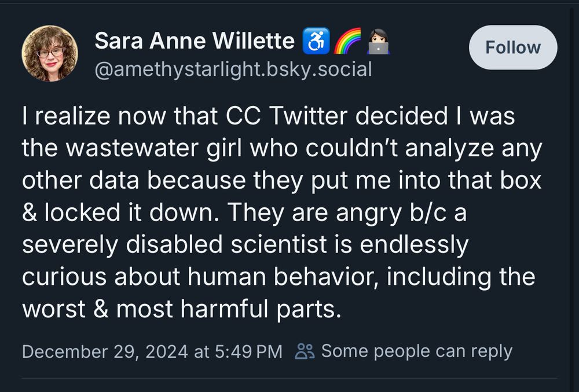Image resolution: width=579 pixels, height=392 pixels.
Task: Click the technologist with laptop emoji
Action: [379, 41]
